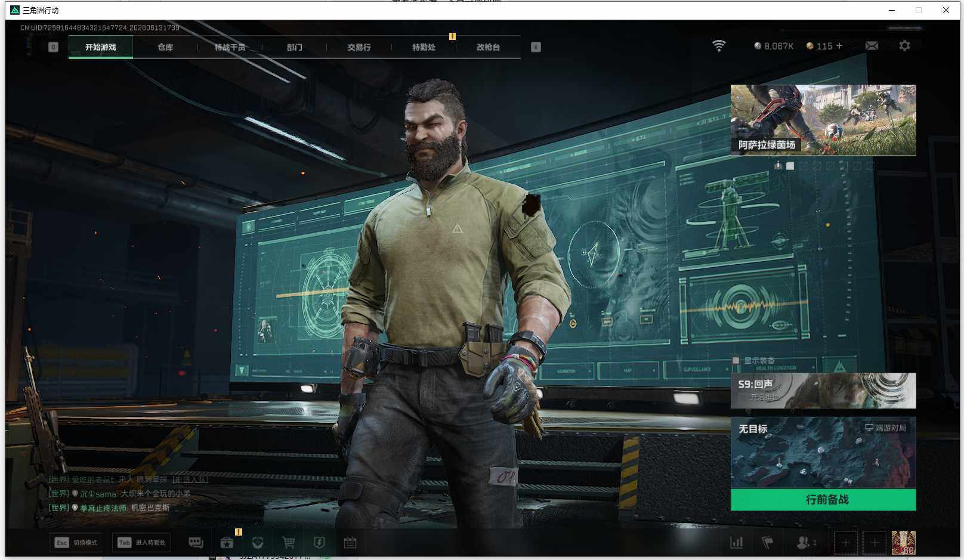Switch to the 仓库 tab
The height and width of the screenshot is (560, 964).
(x=165, y=47)
